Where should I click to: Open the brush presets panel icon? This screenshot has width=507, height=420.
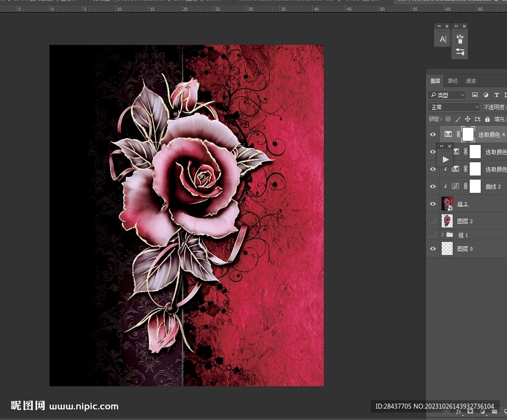[459, 38]
